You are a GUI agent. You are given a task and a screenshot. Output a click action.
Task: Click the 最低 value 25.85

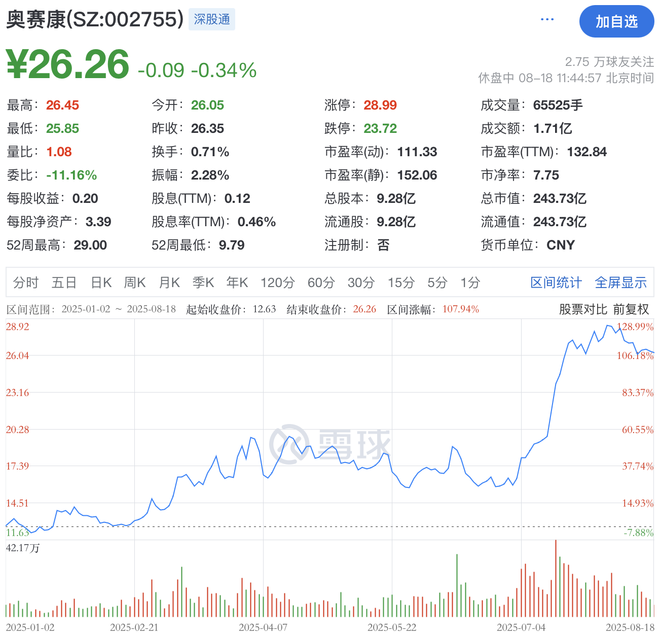coord(62,128)
